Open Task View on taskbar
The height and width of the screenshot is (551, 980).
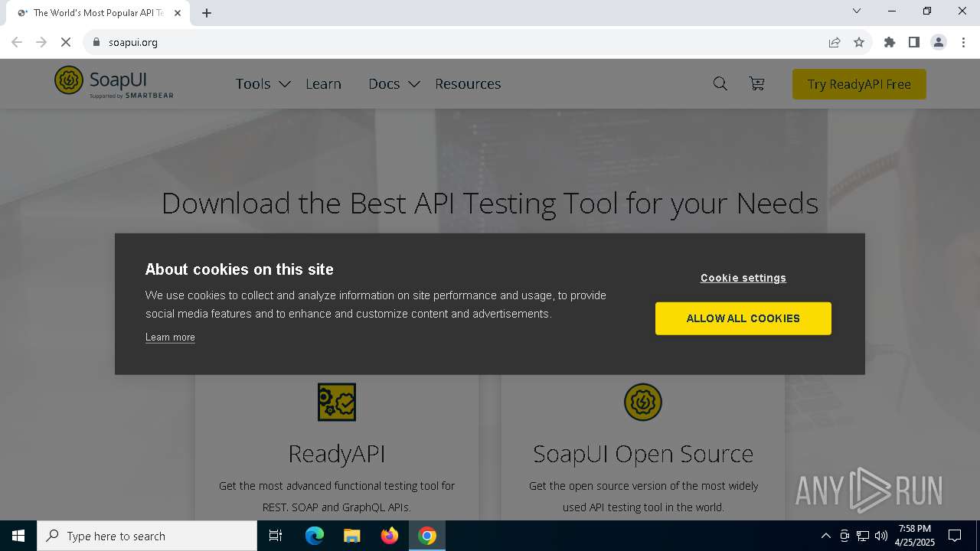276,536
